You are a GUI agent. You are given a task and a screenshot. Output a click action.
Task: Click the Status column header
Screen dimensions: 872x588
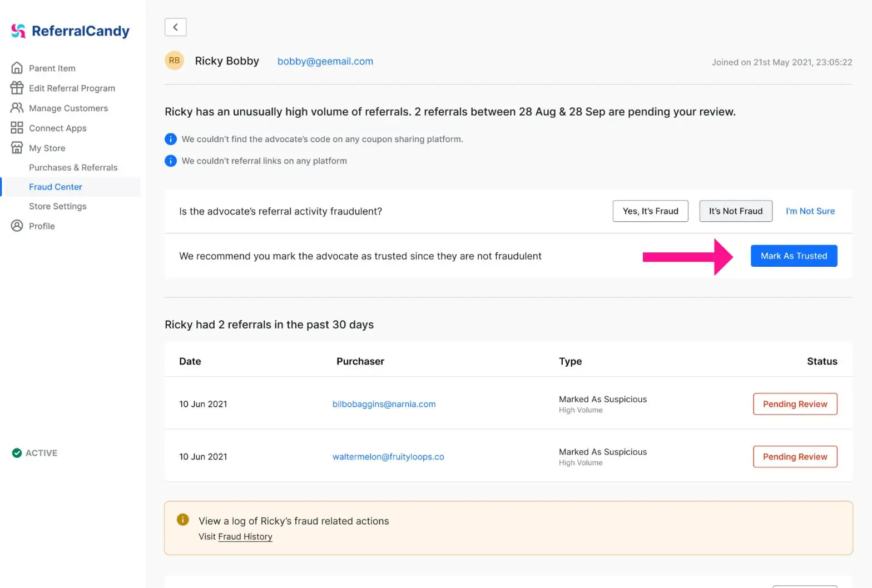[x=822, y=361]
